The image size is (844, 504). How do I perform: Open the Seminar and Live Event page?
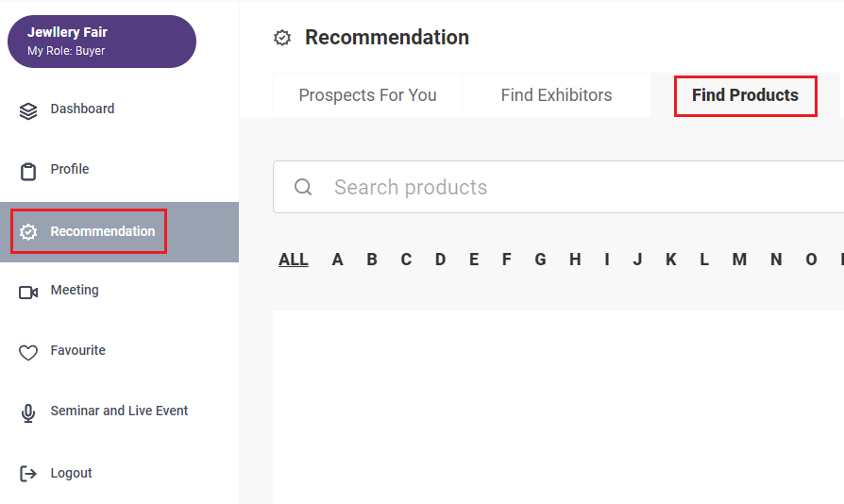tap(120, 411)
